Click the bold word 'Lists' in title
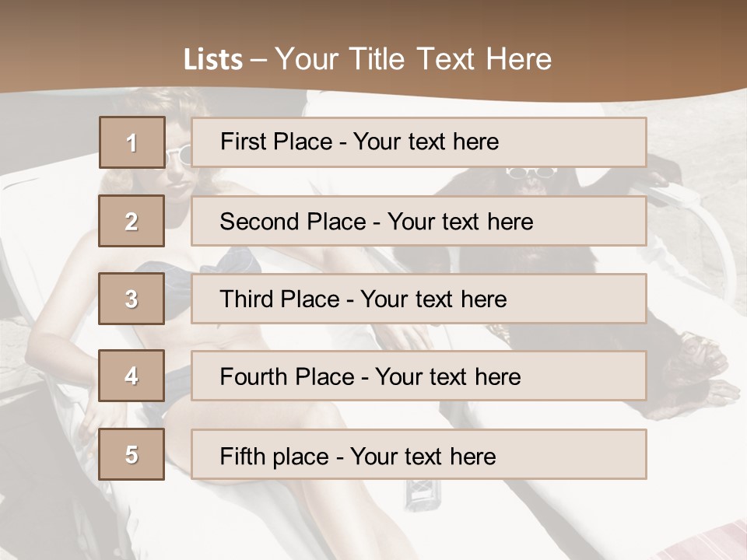 213,59
